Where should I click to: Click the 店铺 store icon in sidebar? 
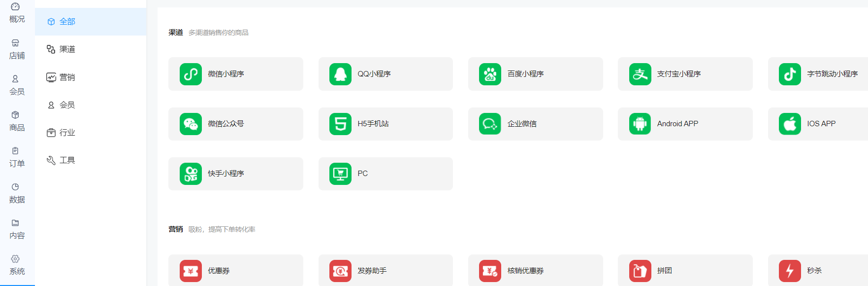tap(15, 43)
